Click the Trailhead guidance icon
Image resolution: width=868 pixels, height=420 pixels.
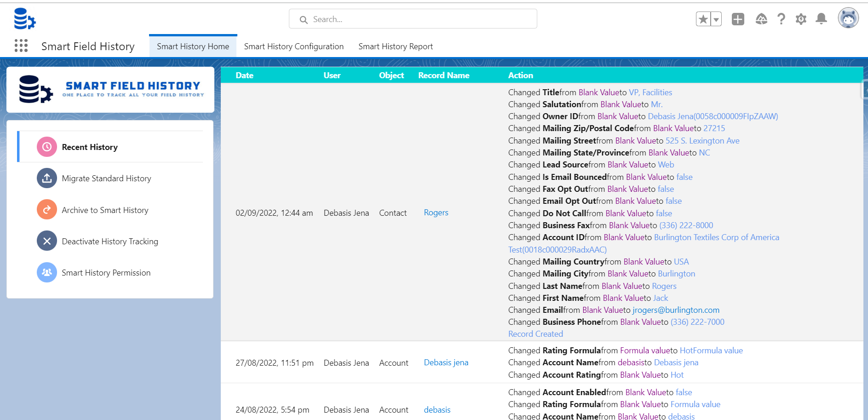761,19
